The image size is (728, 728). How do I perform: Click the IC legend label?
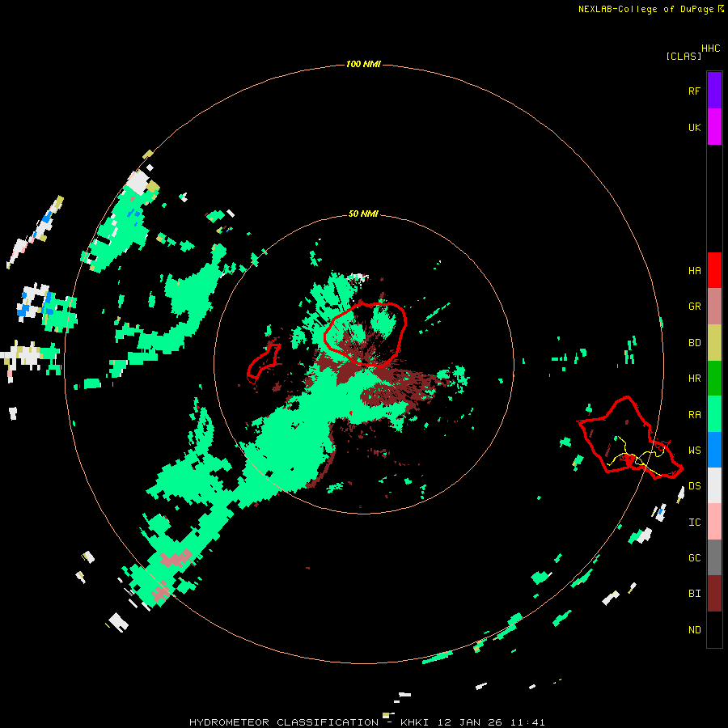click(694, 522)
